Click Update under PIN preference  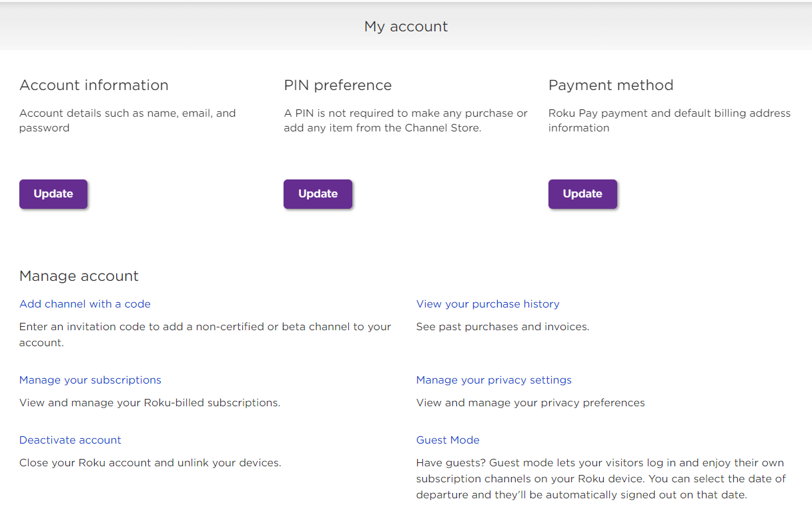tap(318, 194)
